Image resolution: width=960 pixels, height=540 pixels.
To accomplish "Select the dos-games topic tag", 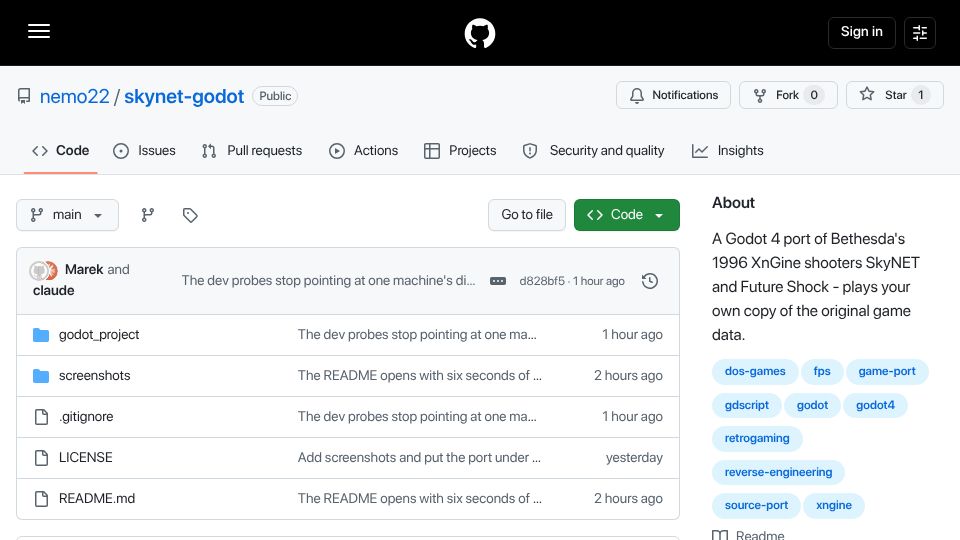I will click(755, 372).
